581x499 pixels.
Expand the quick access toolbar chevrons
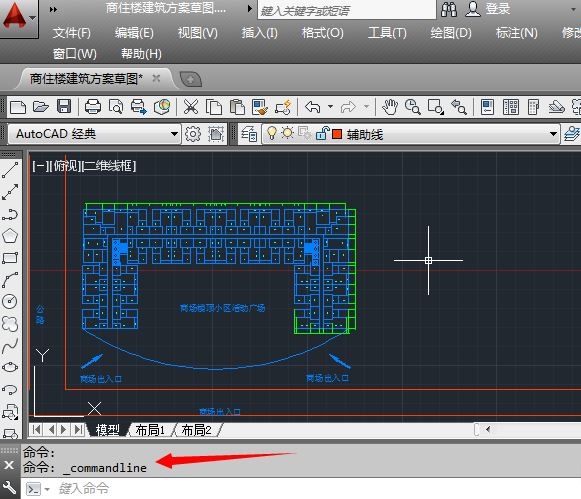(53, 10)
